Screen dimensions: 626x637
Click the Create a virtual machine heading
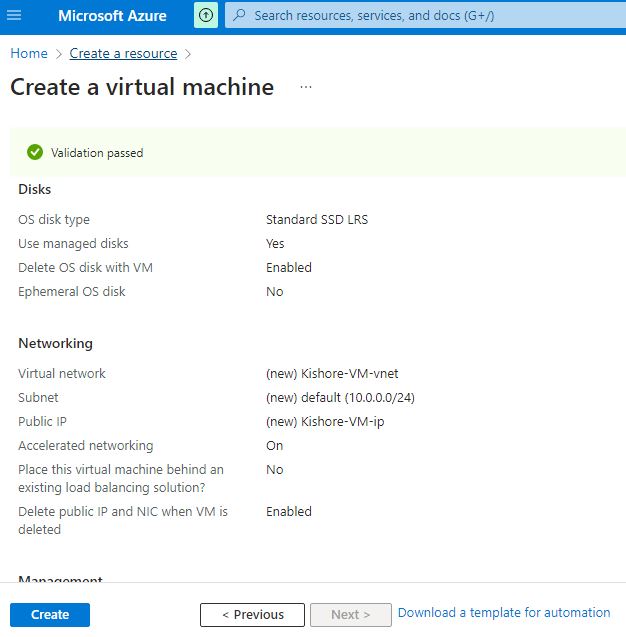coord(142,87)
